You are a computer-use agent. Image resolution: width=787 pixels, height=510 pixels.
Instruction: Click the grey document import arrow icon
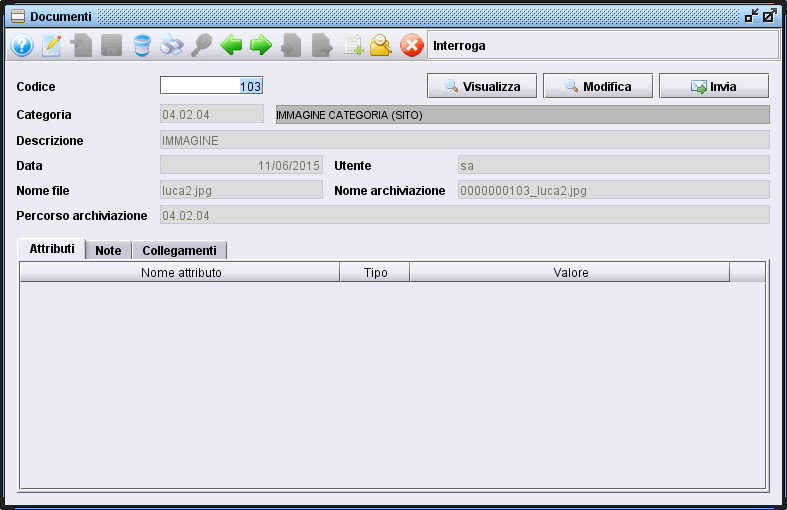tap(291, 46)
